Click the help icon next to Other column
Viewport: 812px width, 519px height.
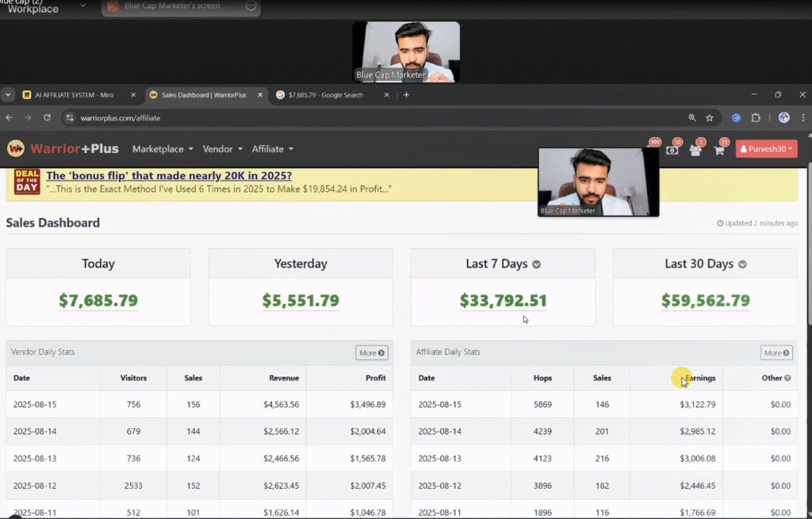pyautogui.click(x=787, y=378)
